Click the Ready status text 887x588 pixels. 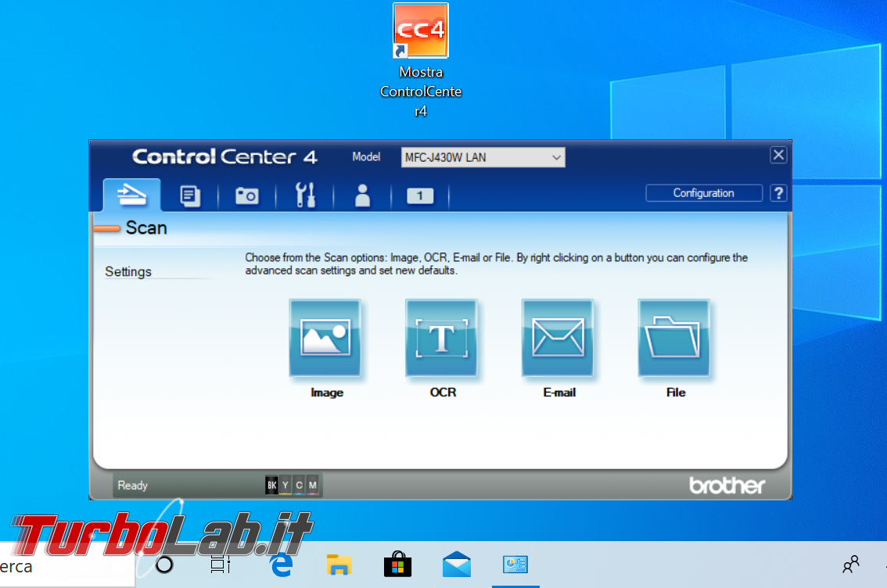click(132, 486)
